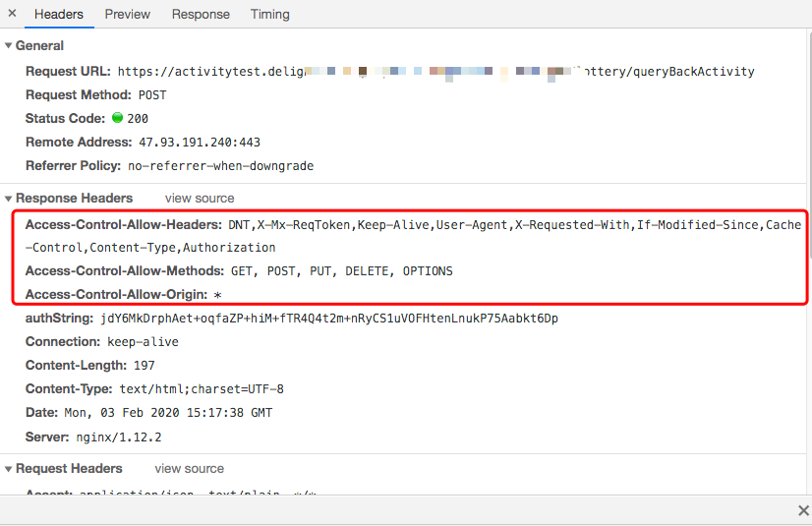
Task: Collapse the General section
Action: (9, 46)
